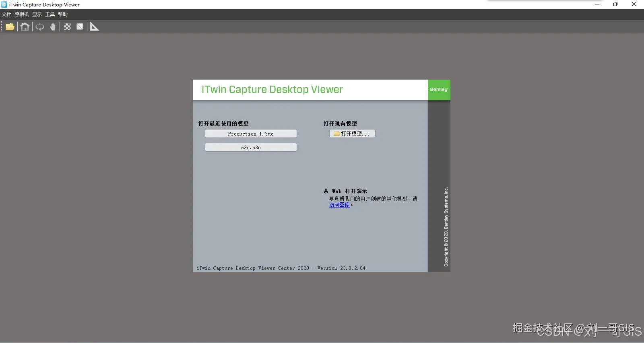The height and width of the screenshot is (343, 644).
Task: Click the version text 23.0.2.84
Action: [x=353, y=268]
